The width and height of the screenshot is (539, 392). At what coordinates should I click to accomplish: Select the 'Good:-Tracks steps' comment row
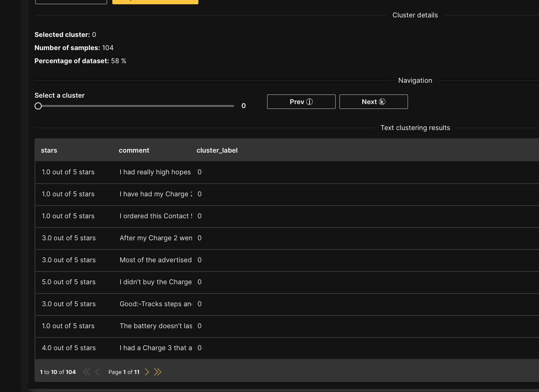coord(156,304)
